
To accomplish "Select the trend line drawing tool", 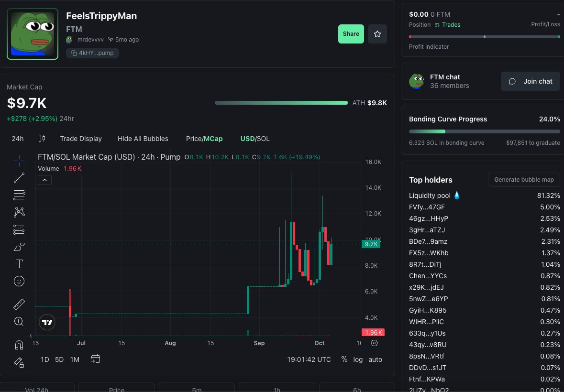I will coord(19,178).
